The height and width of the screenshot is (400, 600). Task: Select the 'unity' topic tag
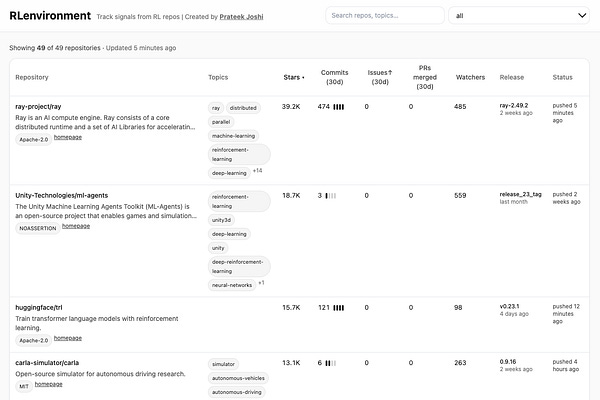tap(218, 248)
